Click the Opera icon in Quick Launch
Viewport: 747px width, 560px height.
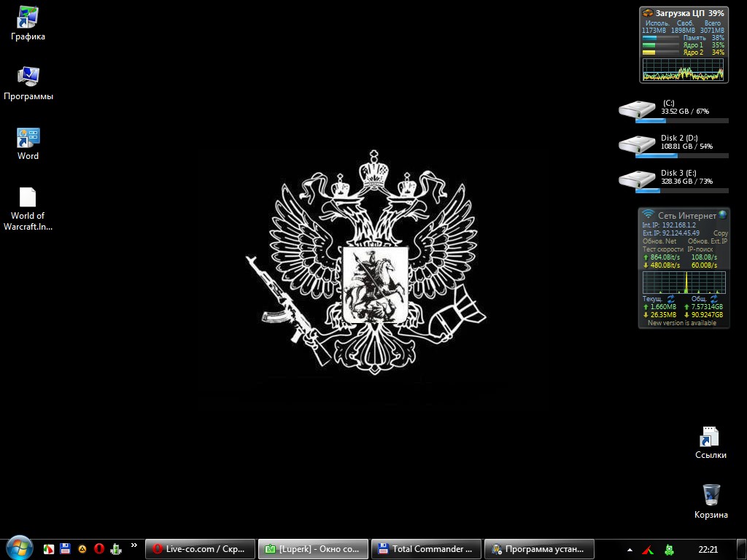99,549
